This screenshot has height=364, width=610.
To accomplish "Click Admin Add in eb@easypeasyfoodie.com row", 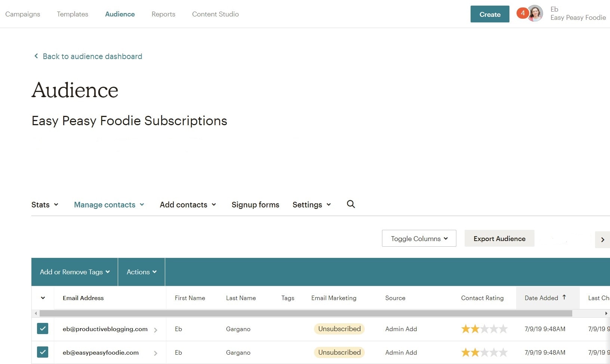I will pos(401,352).
